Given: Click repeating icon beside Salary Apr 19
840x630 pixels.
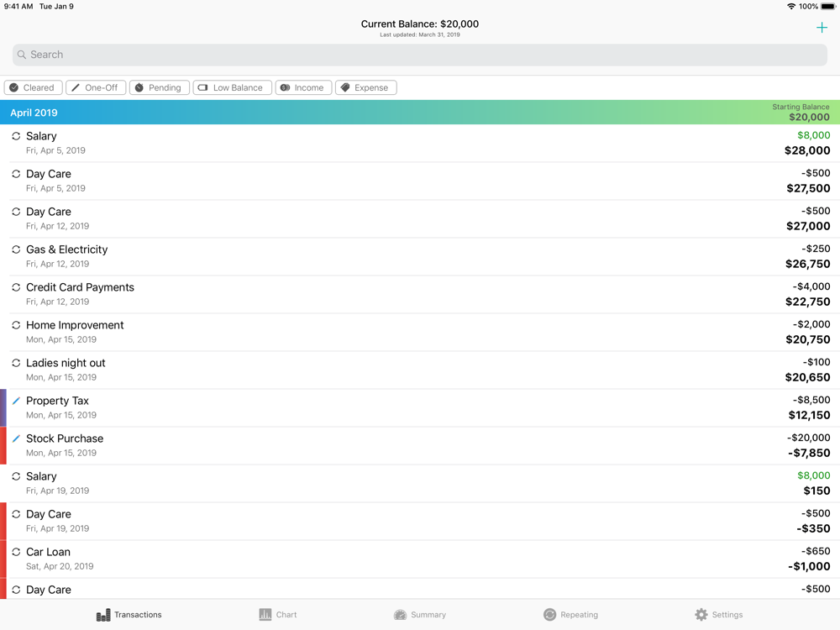Looking at the screenshot, I should [x=16, y=476].
